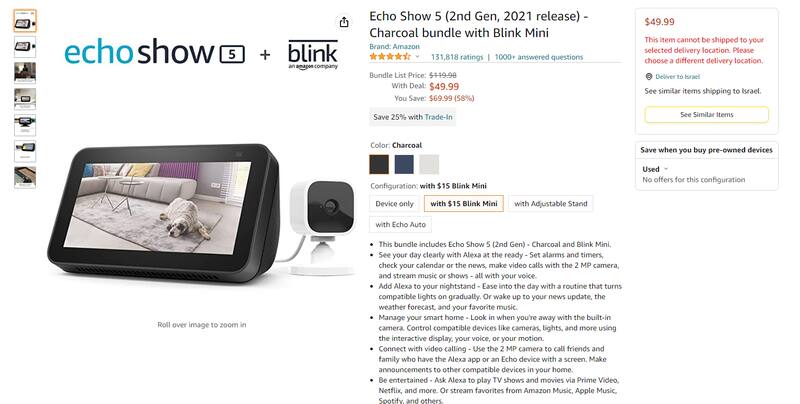Click the See Similar Items button
Screen dimensions: 800x404
(707, 115)
